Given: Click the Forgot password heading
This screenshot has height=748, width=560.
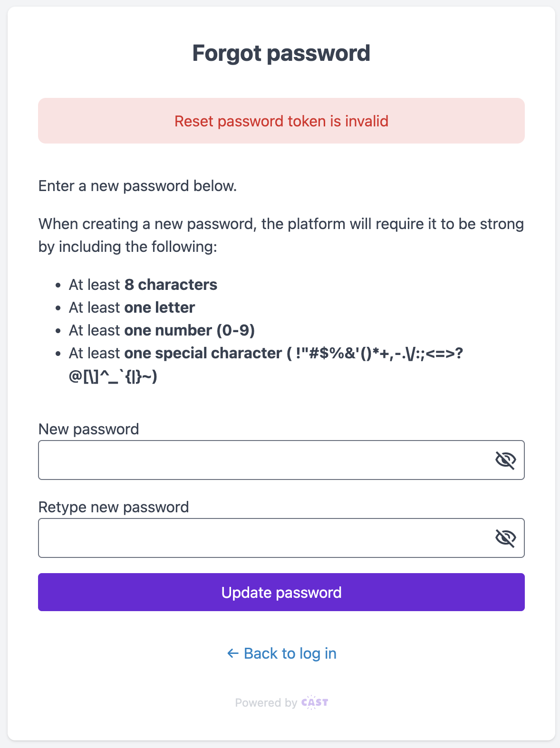Looking at the screenshot, I should pos(281,53).
